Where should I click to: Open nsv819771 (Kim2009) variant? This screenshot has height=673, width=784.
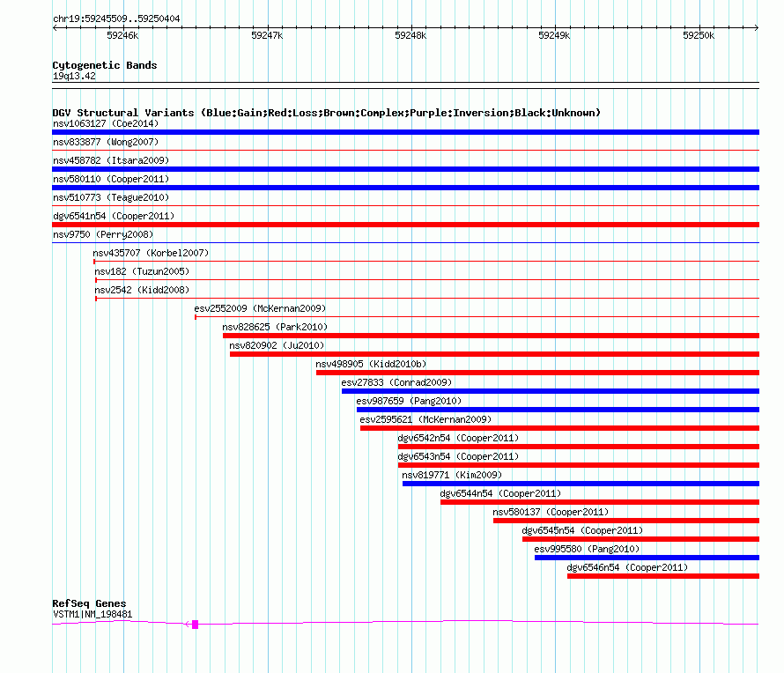coord(452,475)
